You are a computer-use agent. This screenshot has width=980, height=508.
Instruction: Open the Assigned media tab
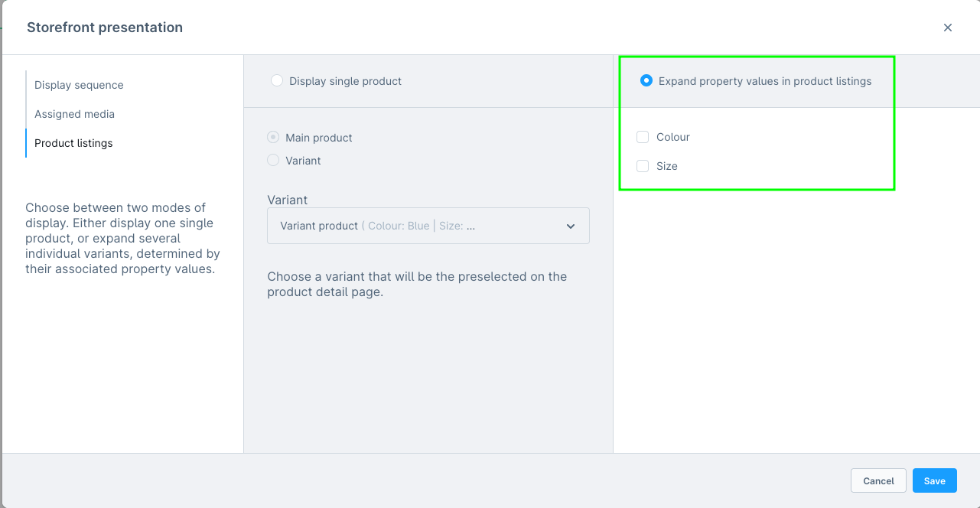74,114
